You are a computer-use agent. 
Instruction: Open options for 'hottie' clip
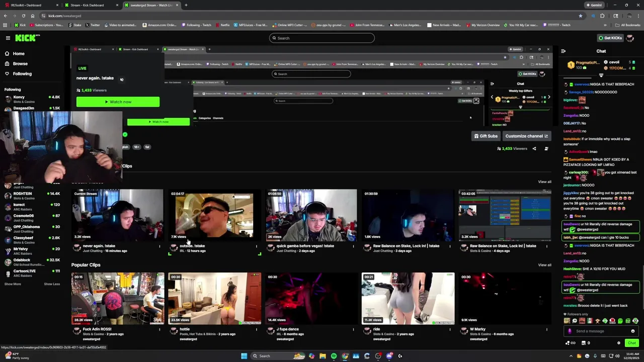(257, 330)
